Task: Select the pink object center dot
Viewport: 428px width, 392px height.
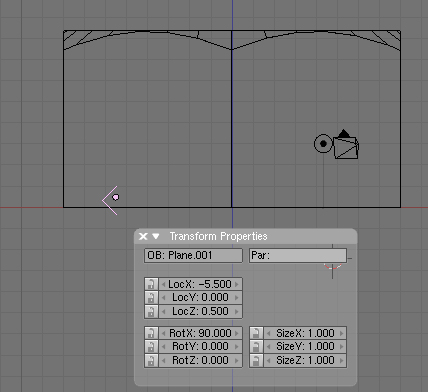Action: click(116, 197)
